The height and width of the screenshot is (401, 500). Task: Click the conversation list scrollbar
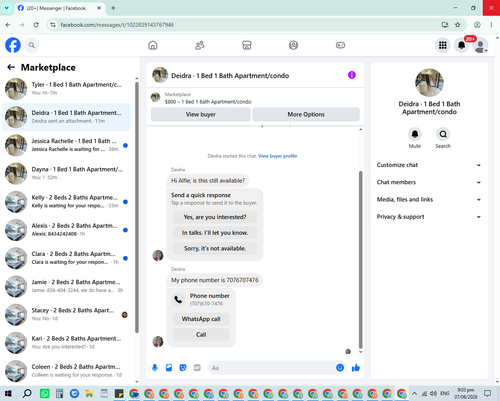coord(137,207)
